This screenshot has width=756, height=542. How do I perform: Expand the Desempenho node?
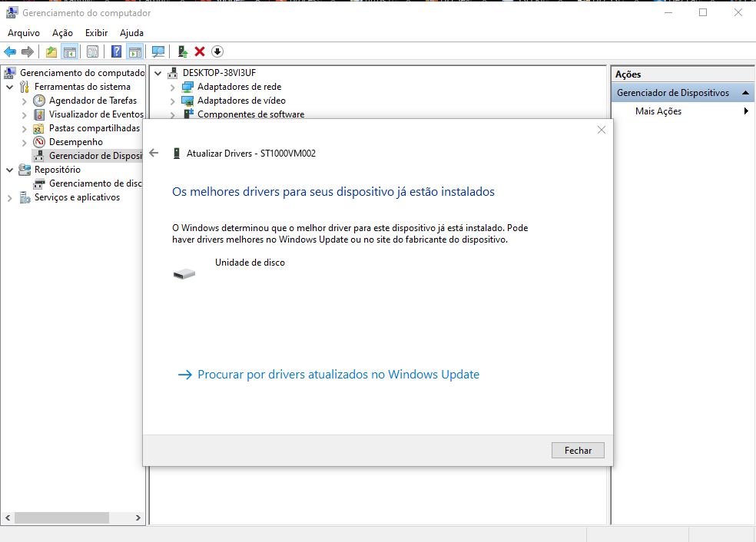pos(24,143)
